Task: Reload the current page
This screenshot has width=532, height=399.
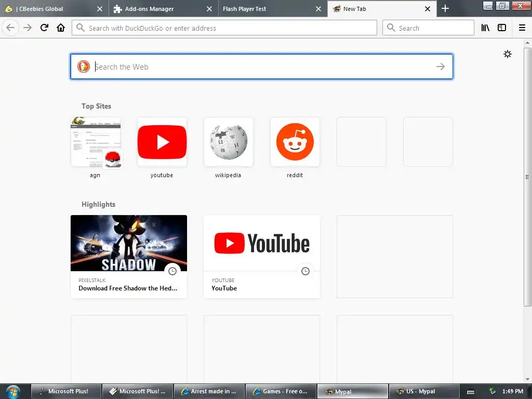Action: click(44, 28)
